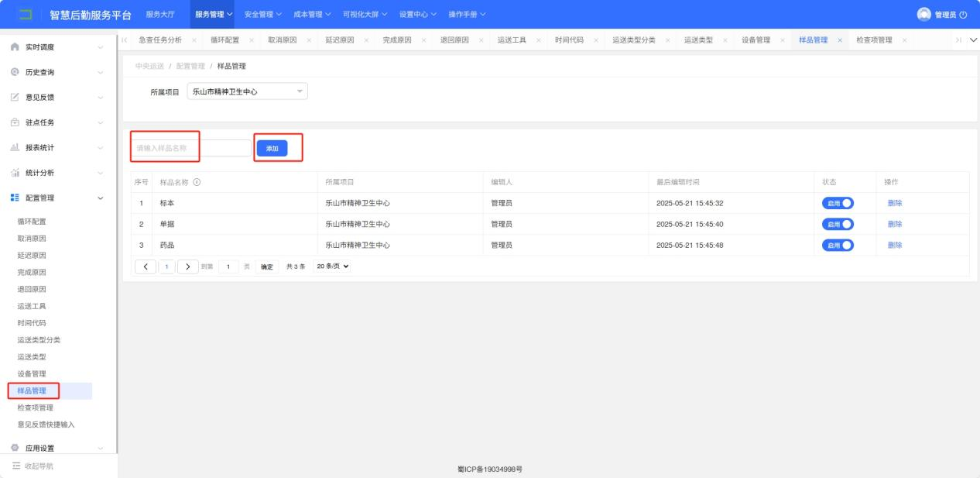Toggle 启用 switch for 药品
This screenshot has height=478, width=980.
[x=838, y=245]
